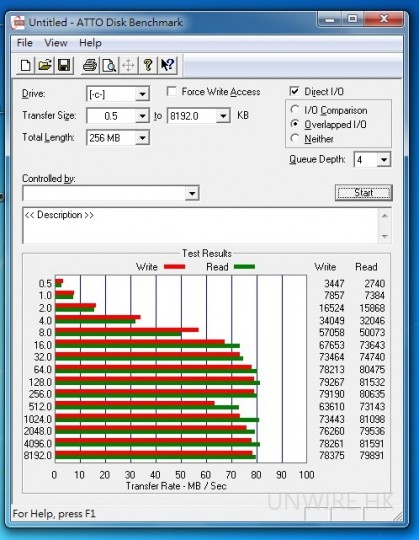Activate context help arrow-question icon
The height and width of the screenshot is (540, 419).
(x=168, y=65)
